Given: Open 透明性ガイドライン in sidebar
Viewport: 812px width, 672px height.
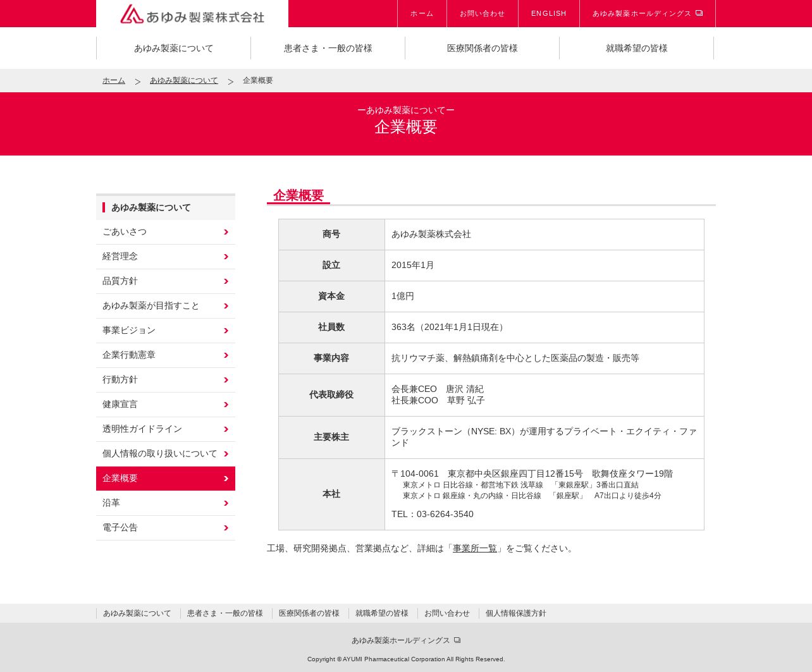Looking at the screenshot, I should click(x=166, y=429).
